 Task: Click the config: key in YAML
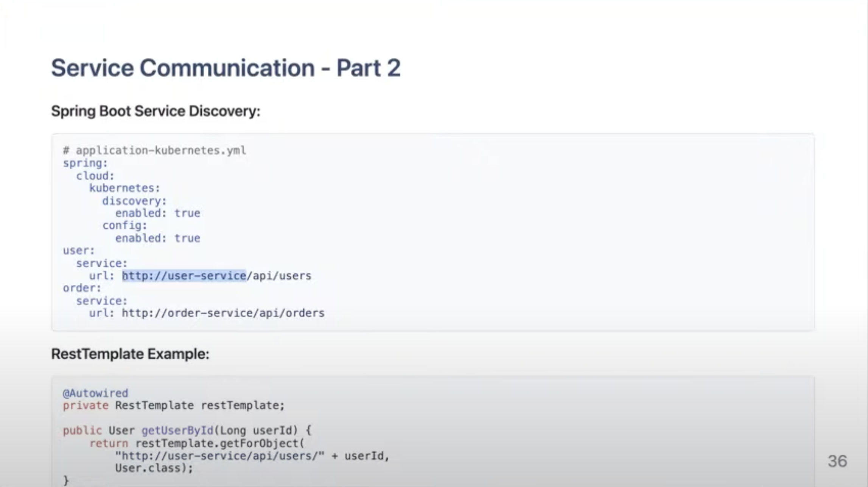[124, 226]
